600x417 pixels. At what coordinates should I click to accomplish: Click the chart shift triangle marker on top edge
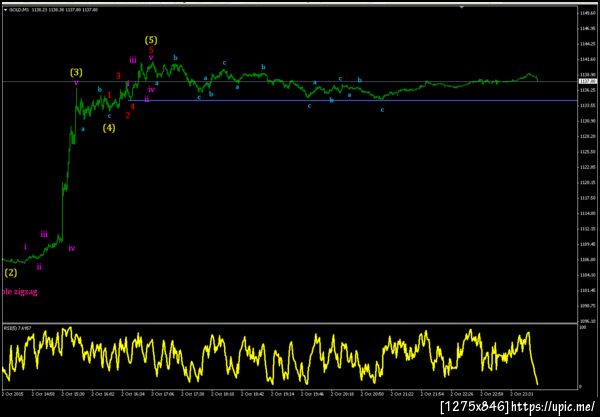(x=462, y=7)
